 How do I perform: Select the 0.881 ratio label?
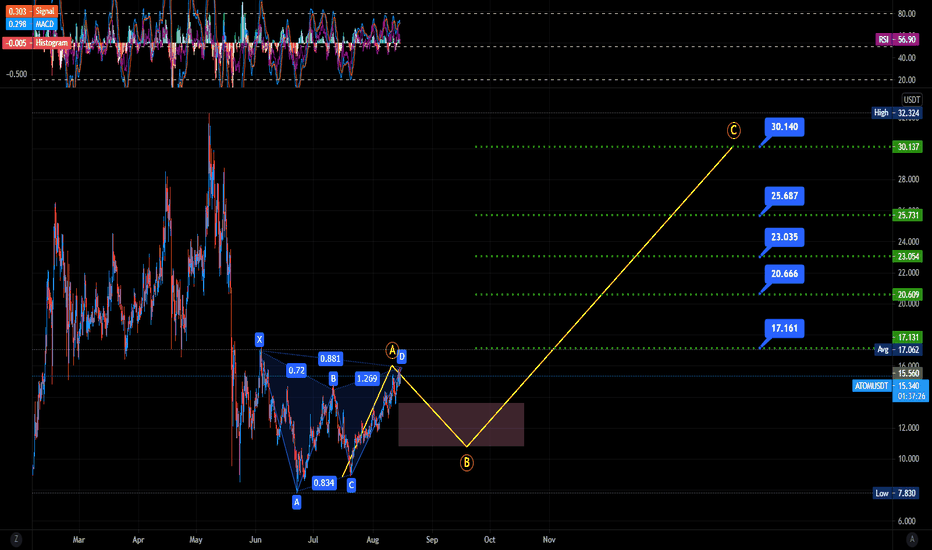click(x=330, y=359)
